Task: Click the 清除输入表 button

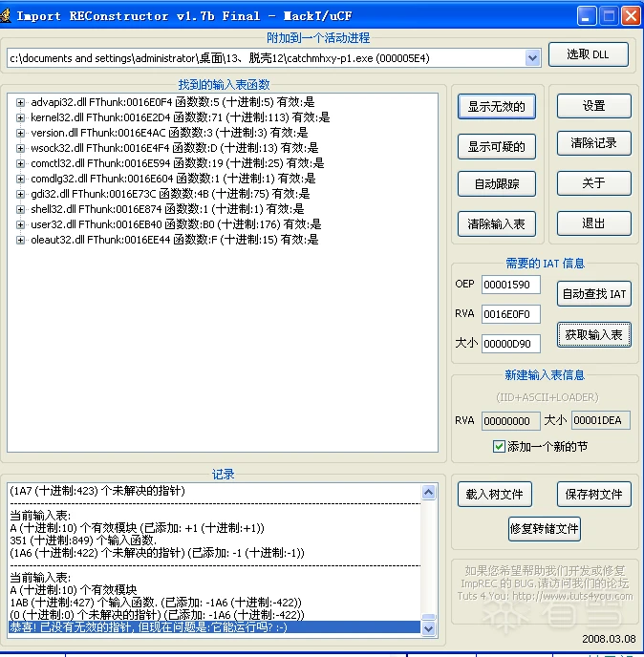Action: click(x=497, y=224)
